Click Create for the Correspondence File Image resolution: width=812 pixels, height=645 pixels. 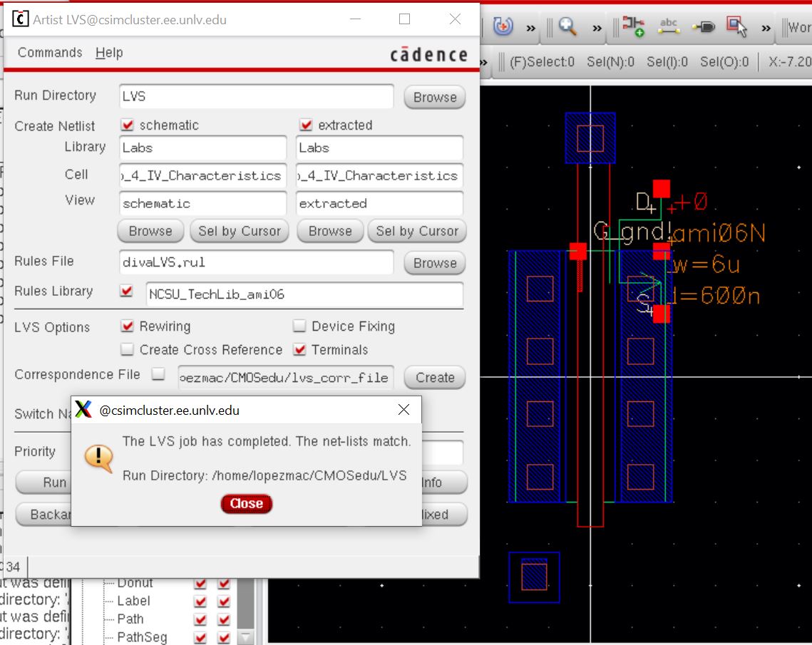(x=435, y=378)
